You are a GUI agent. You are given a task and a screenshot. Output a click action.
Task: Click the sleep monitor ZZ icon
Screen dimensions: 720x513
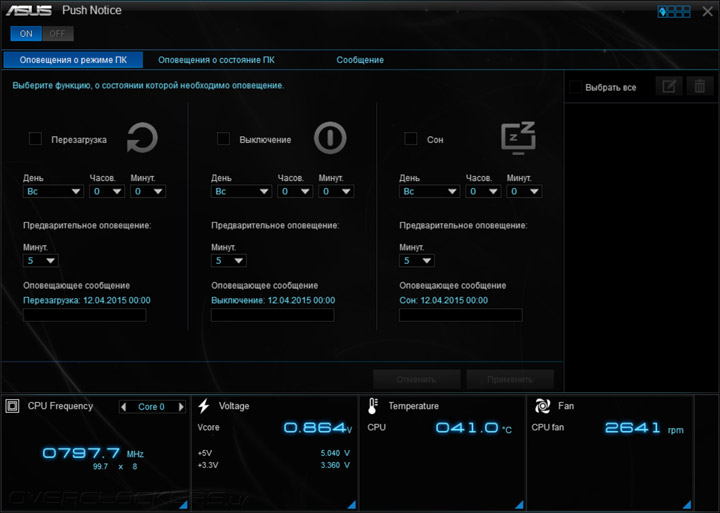click(x=518, y=138)
